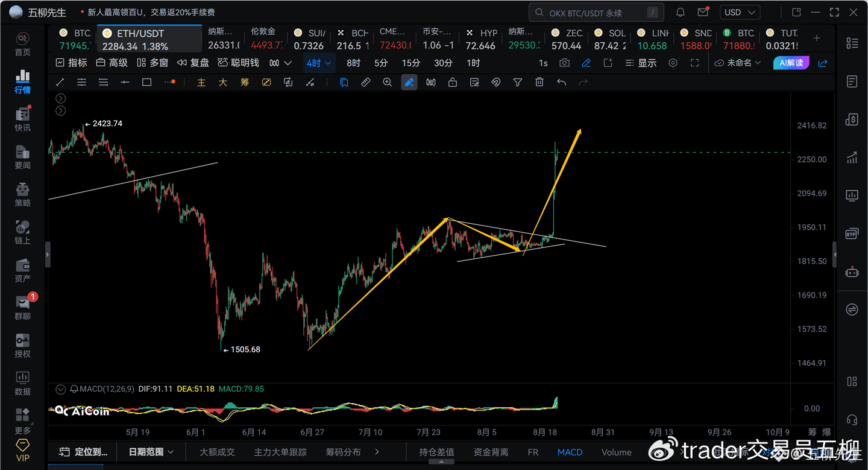Expand the 未命名 layout dropdown

[x=738, y=63]
